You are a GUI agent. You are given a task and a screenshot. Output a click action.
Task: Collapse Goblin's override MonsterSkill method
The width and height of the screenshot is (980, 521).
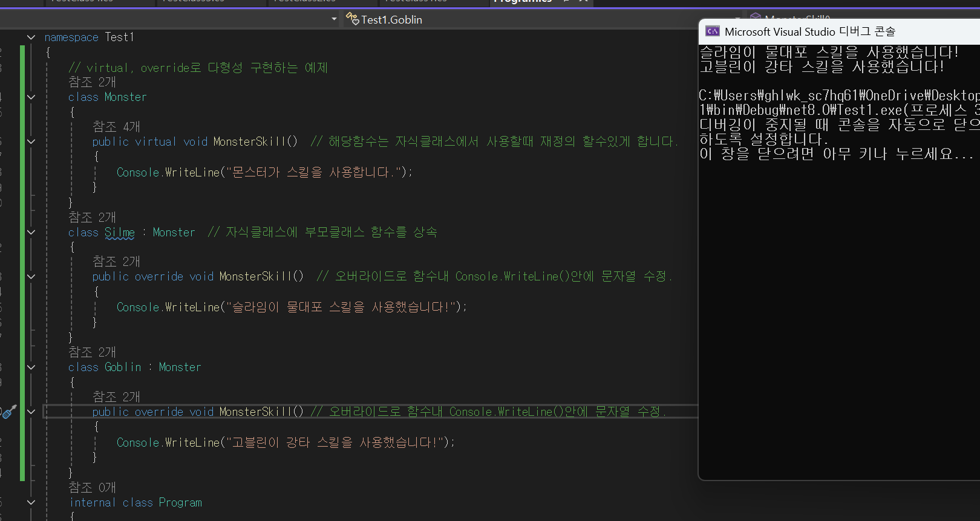[x=31, y=412]
